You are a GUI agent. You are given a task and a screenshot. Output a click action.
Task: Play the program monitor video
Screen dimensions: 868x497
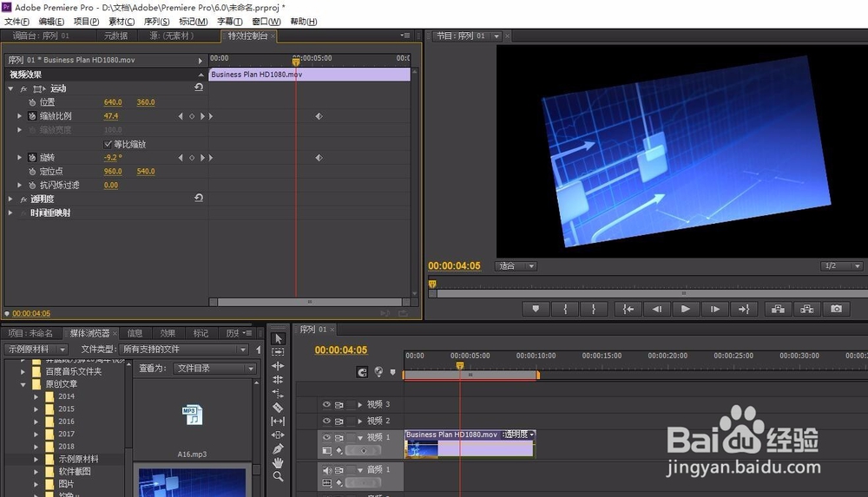686,309
